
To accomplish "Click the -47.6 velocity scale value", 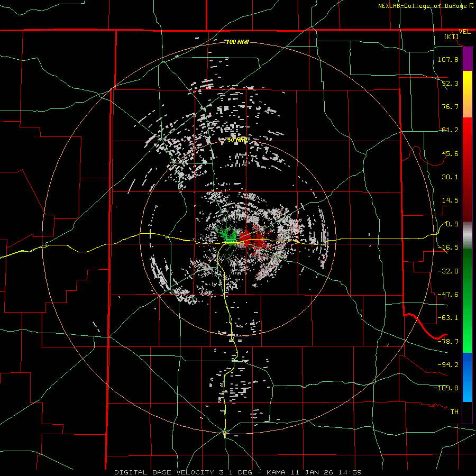I will [x=448, y=295].
